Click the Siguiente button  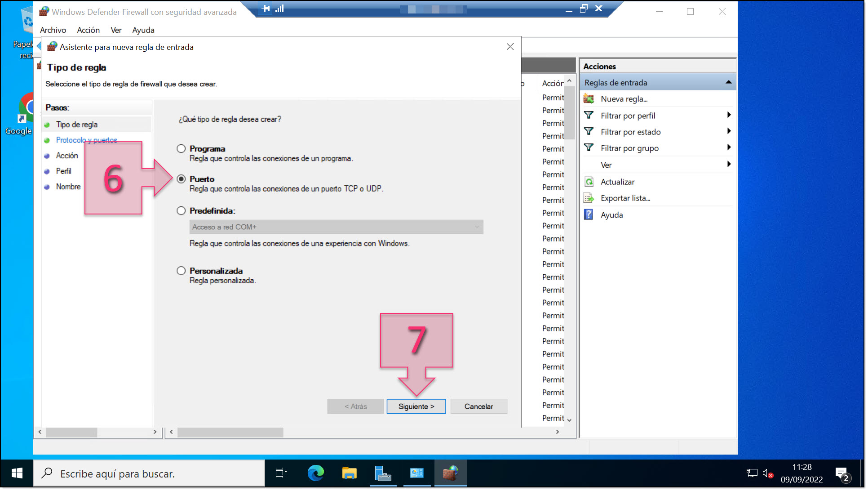[x=416, y=406]
